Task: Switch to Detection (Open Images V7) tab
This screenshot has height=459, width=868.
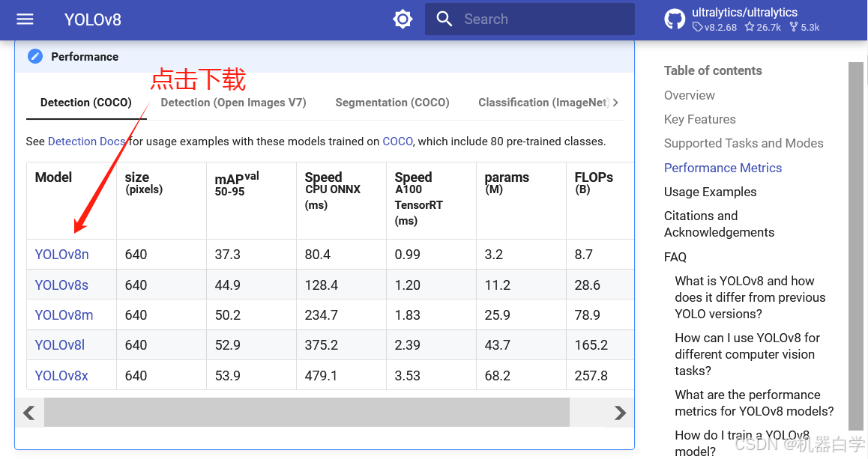Action: tap(233, 103)
